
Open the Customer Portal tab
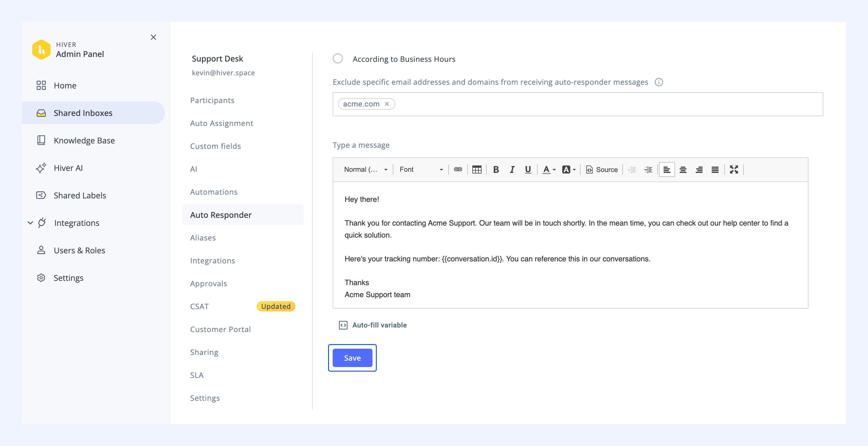pos(220,329)
